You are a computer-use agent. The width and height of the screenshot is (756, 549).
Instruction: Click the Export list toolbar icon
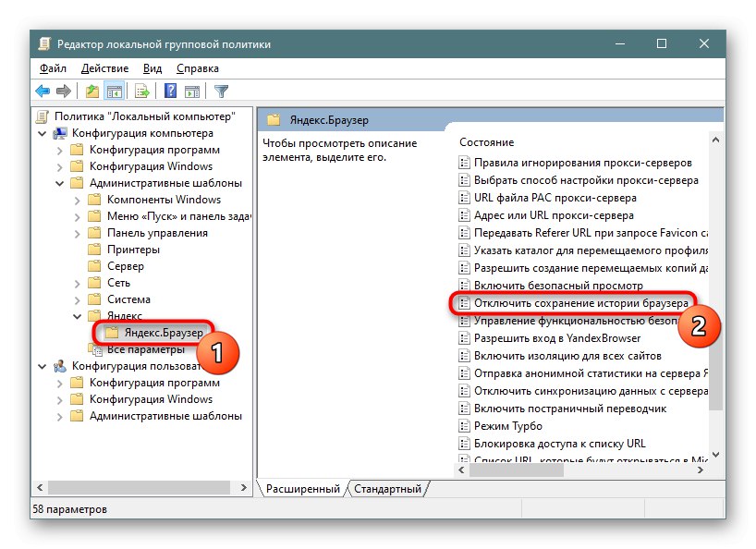click(x=142, y=91)
